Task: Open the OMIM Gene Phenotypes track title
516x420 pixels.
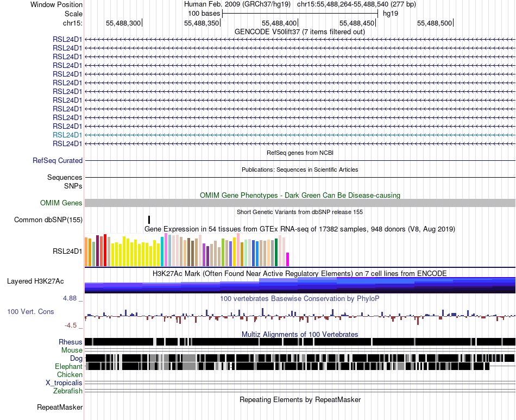Action: (300, 195)
